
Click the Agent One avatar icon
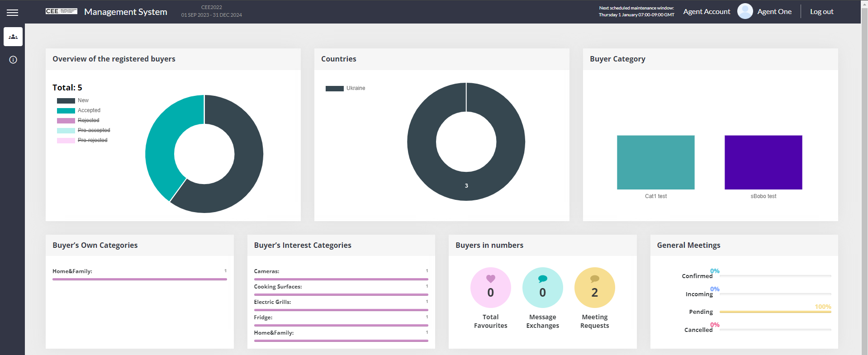745,11
